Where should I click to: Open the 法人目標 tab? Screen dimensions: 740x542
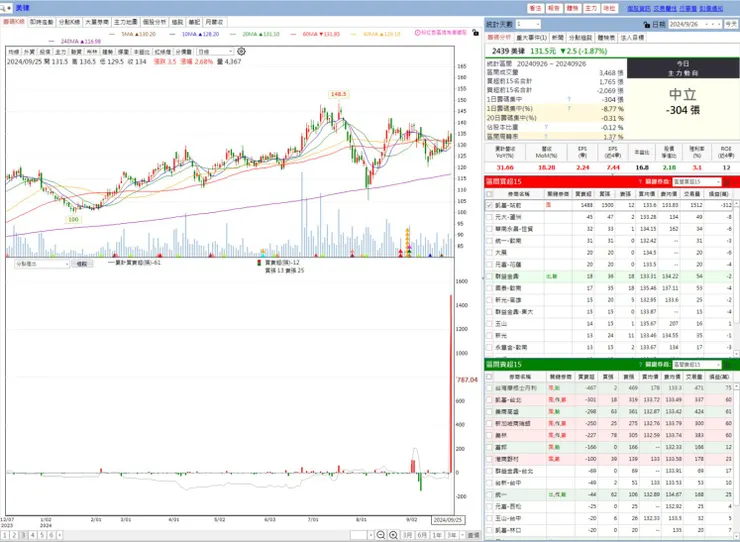[632, 37]
